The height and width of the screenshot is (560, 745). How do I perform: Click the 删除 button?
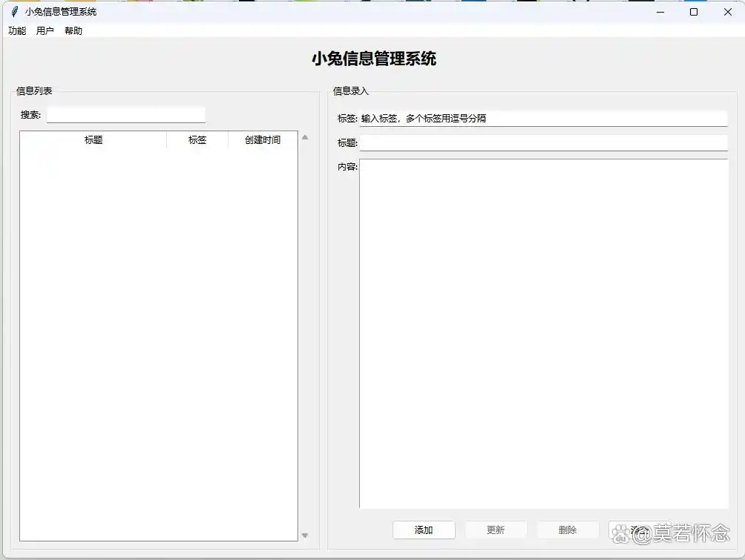567,530
